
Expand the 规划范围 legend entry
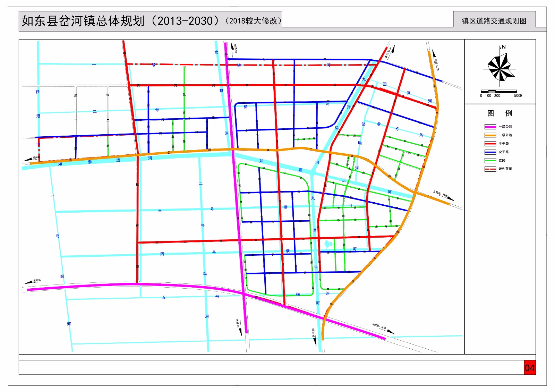click(490, 169)
